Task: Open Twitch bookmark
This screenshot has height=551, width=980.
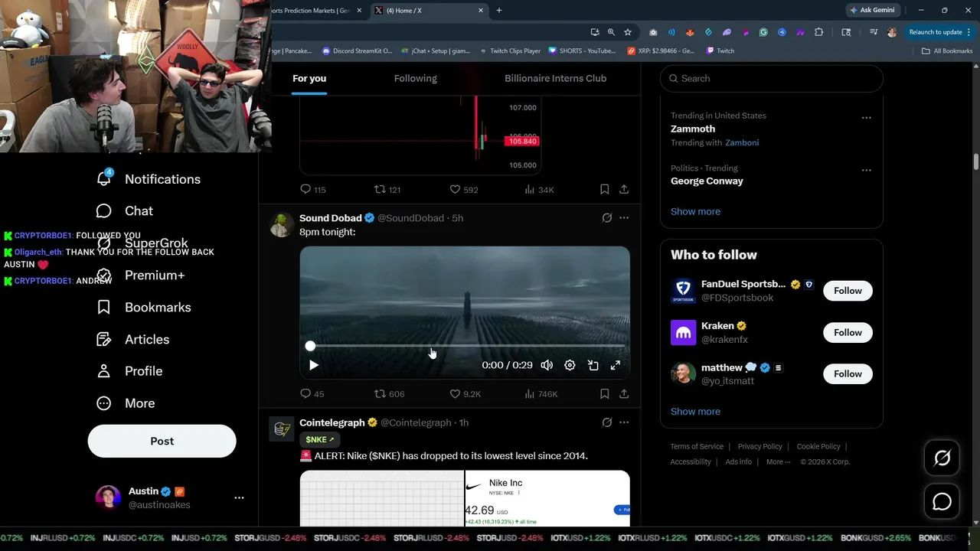Action: [x=720, y=51]
